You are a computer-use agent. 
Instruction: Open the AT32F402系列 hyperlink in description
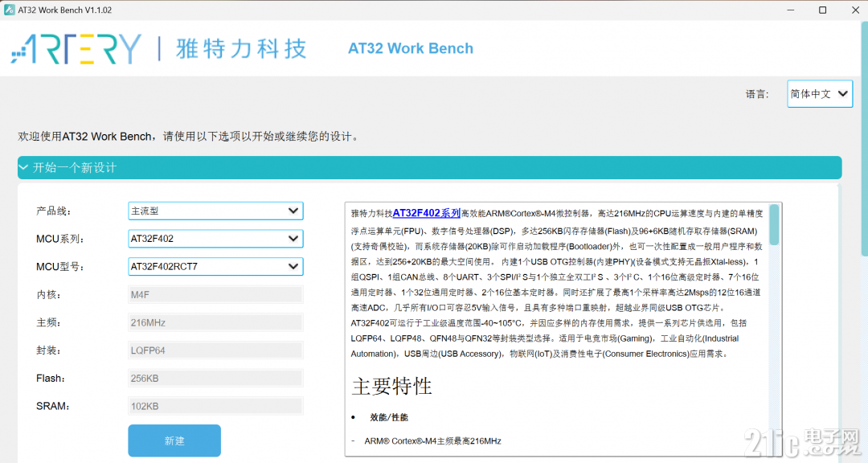[426, 213]
